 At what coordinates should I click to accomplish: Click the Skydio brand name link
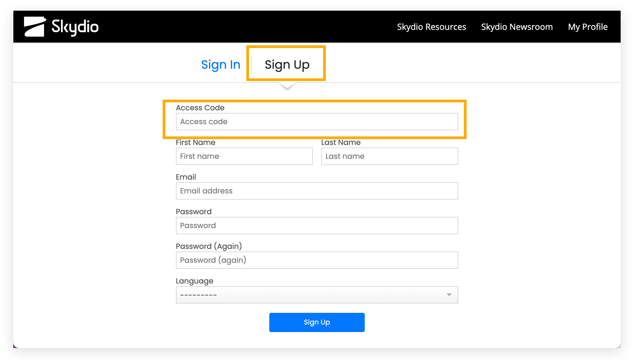(x=75, y=27)
